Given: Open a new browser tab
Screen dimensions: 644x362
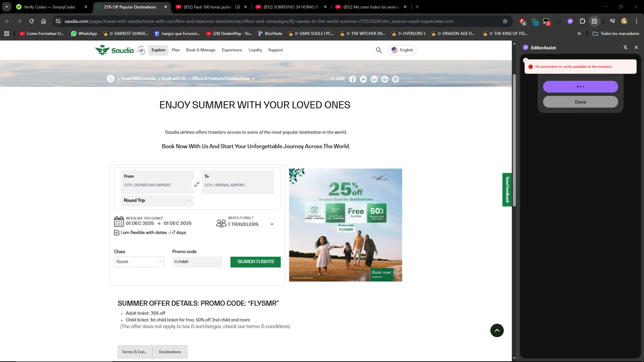Looking at the screenshot, I should point(417,7).
